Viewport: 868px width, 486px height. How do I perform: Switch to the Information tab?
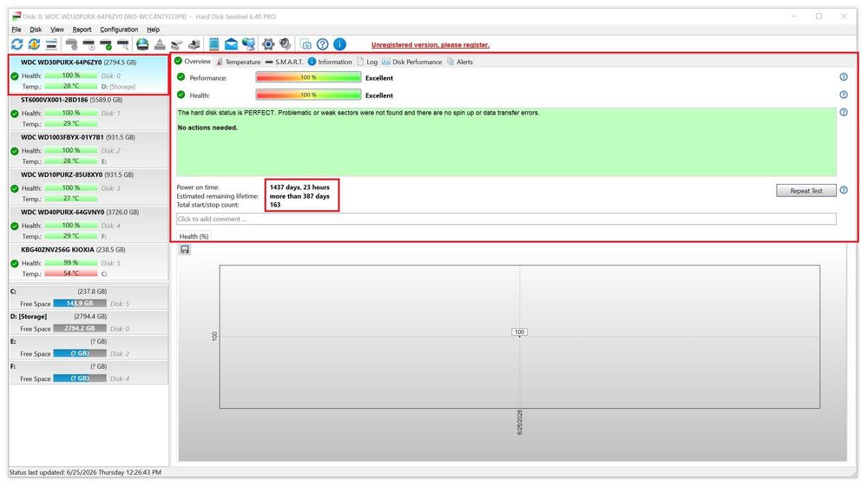click(330, 62)
